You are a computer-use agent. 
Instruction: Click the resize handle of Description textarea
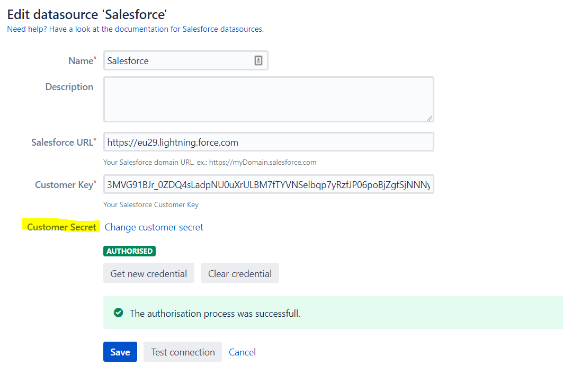click(430, 118)
